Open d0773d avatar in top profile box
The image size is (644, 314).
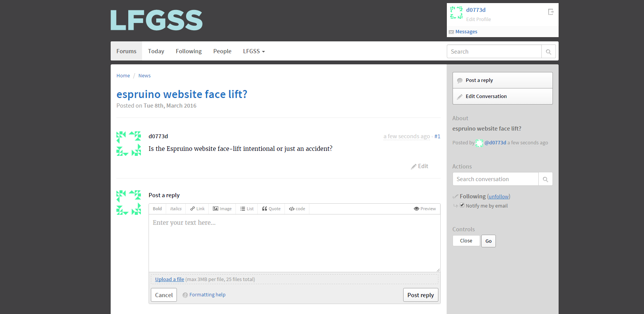pos(456,13)
